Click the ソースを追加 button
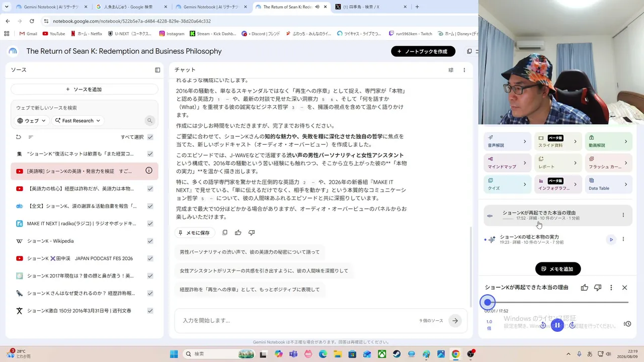 point(84,89)
